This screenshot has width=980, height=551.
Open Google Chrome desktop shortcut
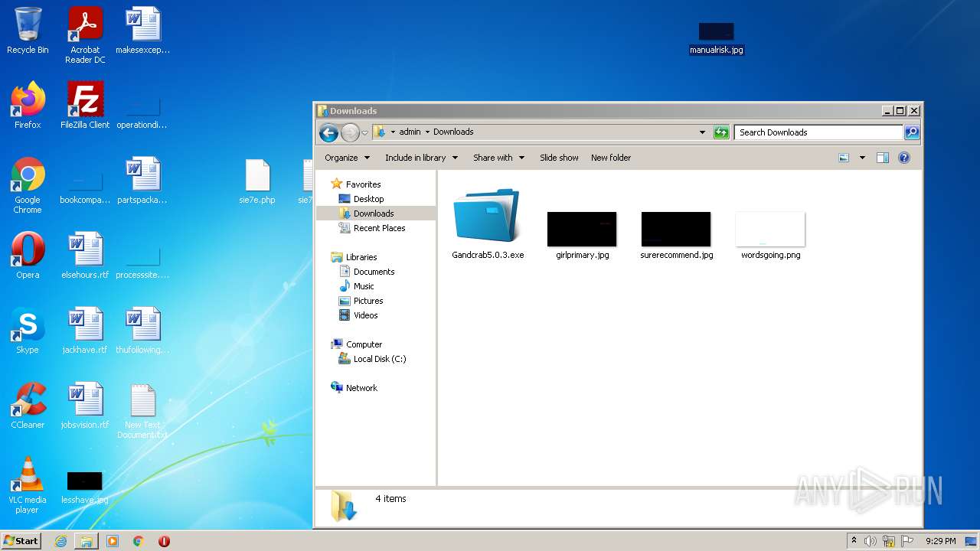tap(28, 185)
